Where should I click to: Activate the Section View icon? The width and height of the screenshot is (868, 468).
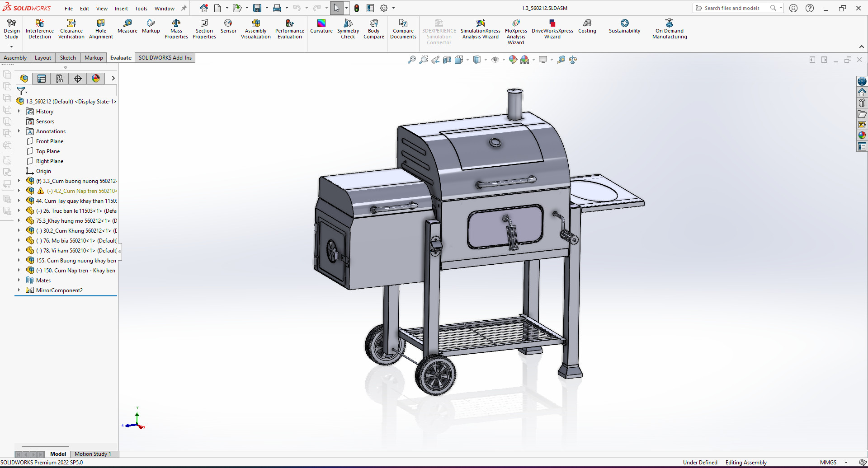pyautogui.click(x=447, y=60)
